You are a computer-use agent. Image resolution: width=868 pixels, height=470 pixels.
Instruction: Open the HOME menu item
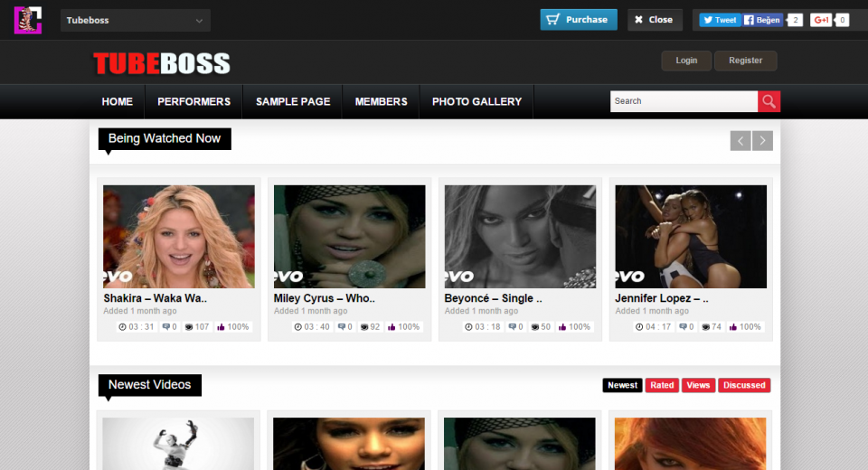pyautogui.click(x=118, y=102)
